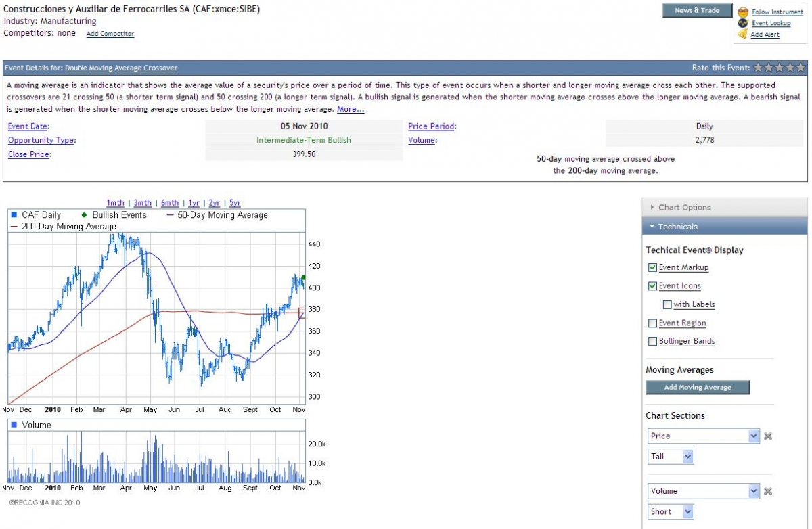
Task: Rate this event with the fifth star
Action: [801, 68]
